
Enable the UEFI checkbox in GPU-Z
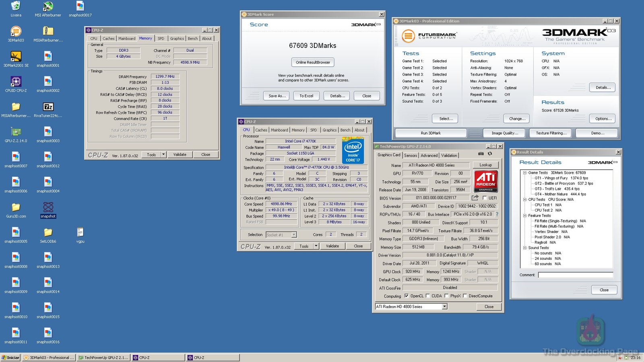pyautogui.click(x=485, y=198)
